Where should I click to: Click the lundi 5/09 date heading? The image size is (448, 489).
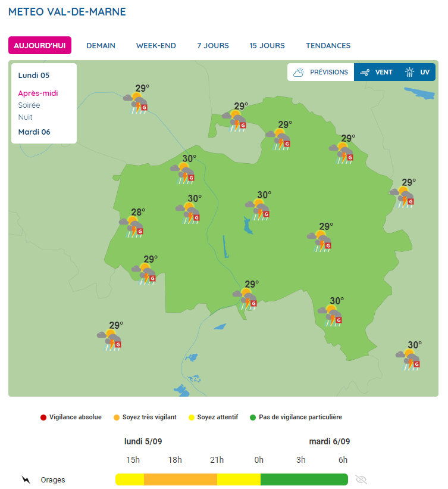143,441
